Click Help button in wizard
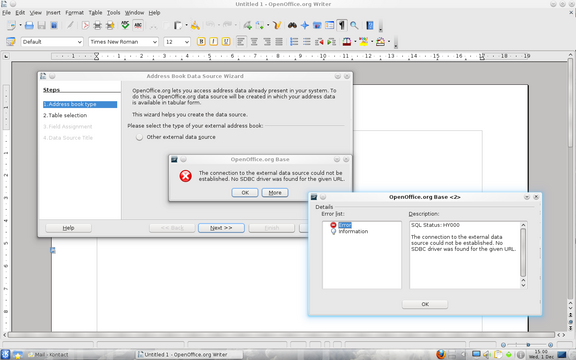The height and width of the screenshot is (360, 576). click(68, 228)
